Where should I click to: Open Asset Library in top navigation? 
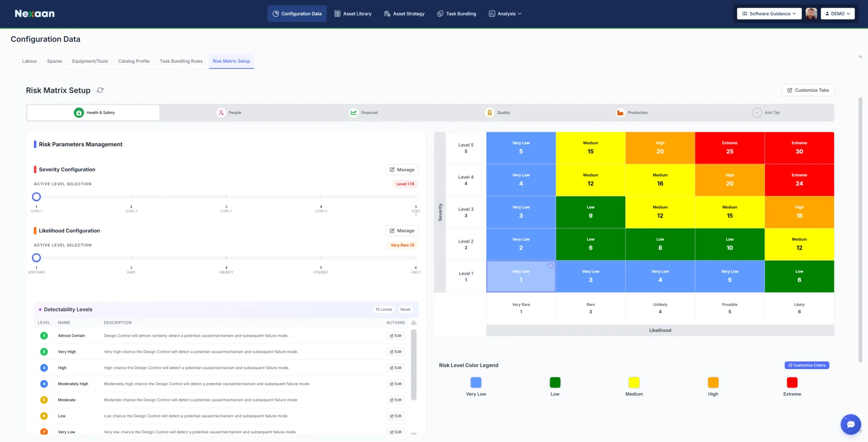pos(353,14)
